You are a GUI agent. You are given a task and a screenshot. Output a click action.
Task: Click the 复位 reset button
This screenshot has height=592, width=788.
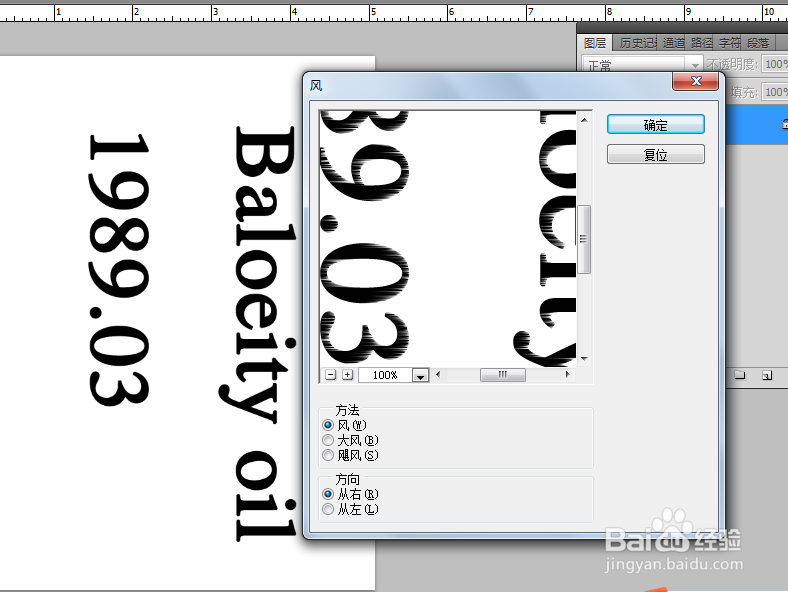pos(655,154)
